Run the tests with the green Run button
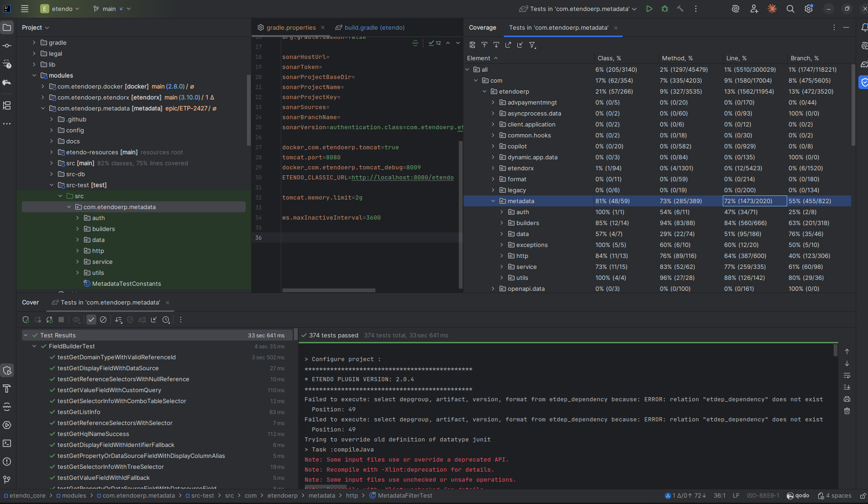868x504 pixels. coord(649,9)
